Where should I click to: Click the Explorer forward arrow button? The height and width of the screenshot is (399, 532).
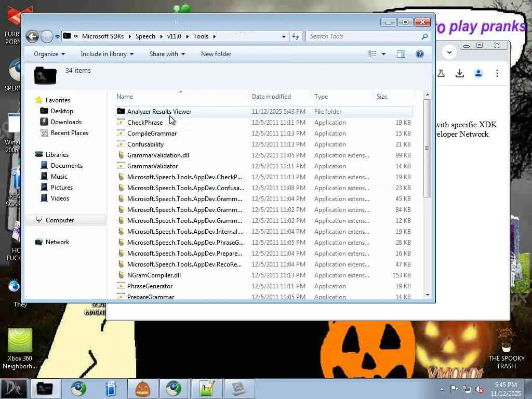[x=47, y=36]
